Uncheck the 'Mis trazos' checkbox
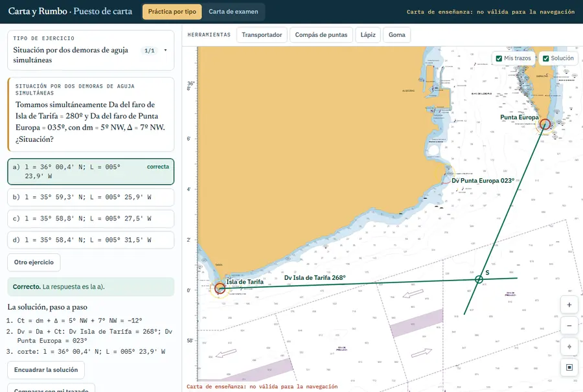Screen dimensions: 583x392 coord(499,58)
